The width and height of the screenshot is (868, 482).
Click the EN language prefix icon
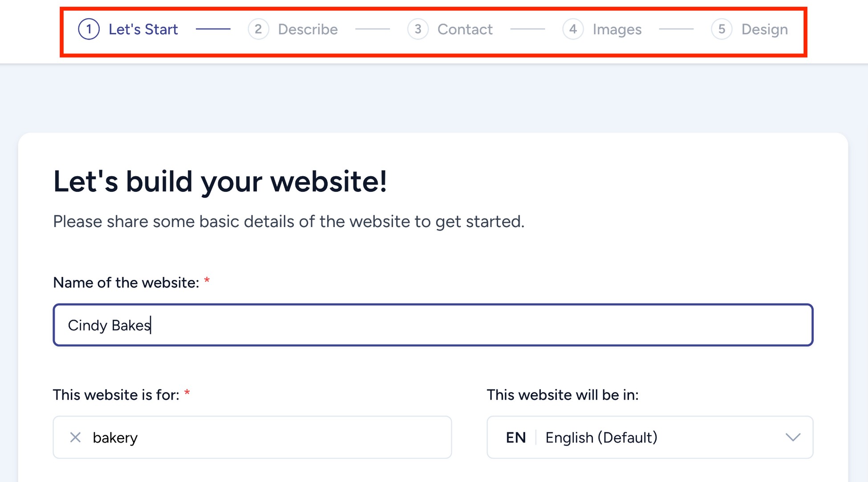tap(515, 437)
